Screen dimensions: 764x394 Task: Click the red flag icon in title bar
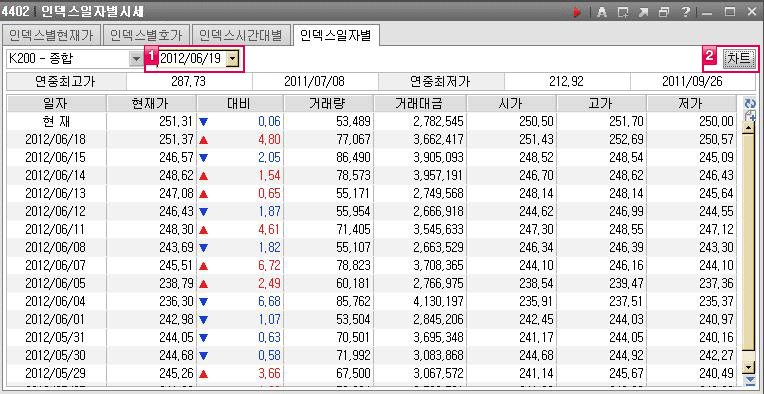(x=578, y=13)
